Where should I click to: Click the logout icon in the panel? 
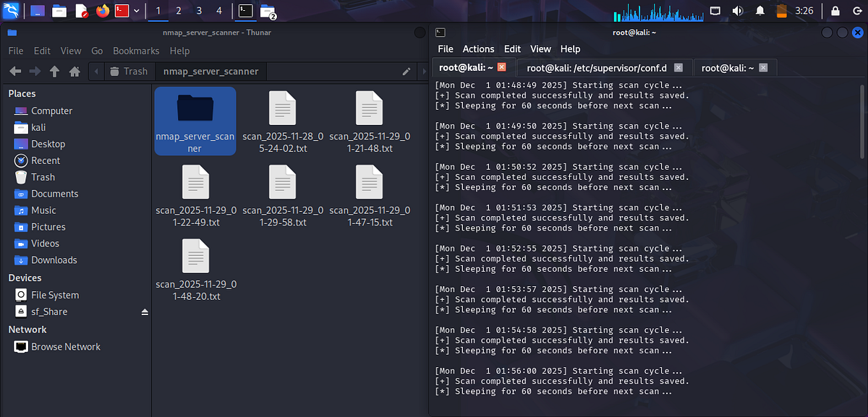tap(857, 10)
